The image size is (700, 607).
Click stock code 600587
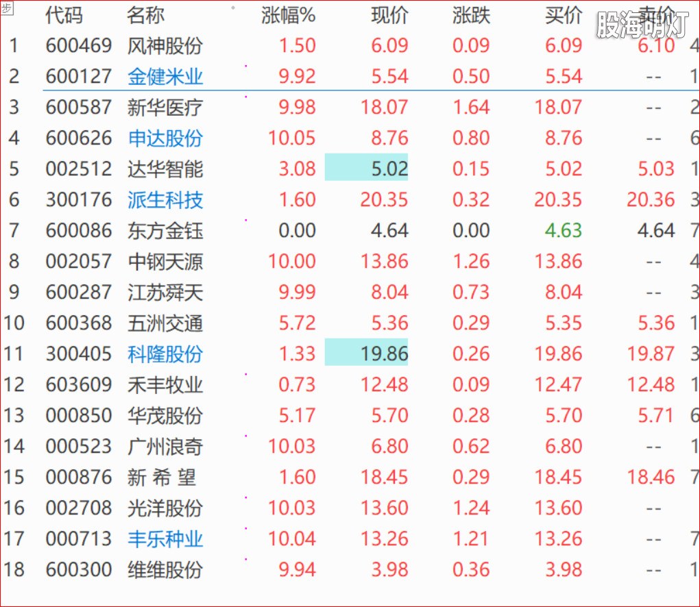[79, 107]
